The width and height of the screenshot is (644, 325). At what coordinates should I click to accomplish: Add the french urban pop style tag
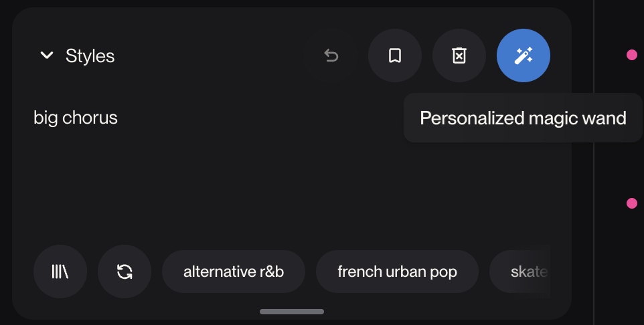click(397, 272)
